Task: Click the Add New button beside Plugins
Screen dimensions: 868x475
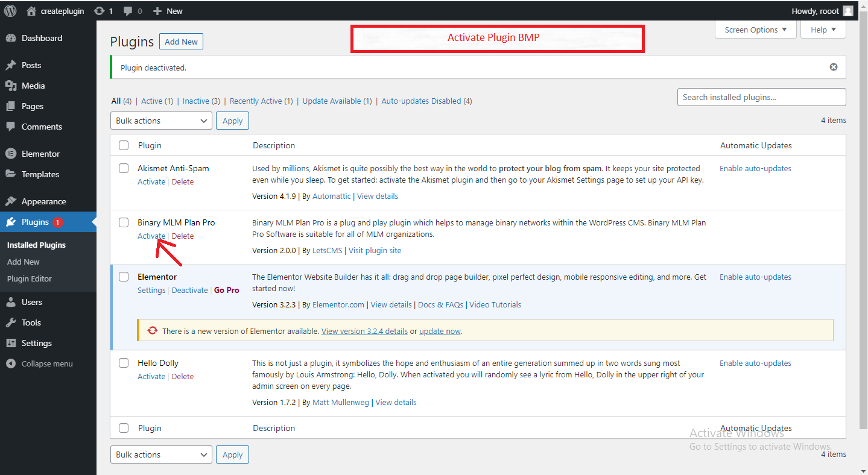Action: click(181, 42)
